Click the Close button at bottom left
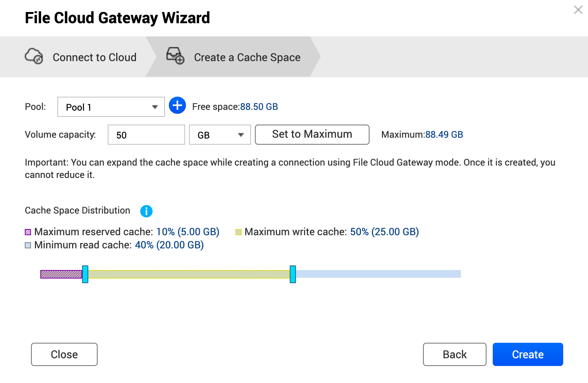 tap(64, 354)
